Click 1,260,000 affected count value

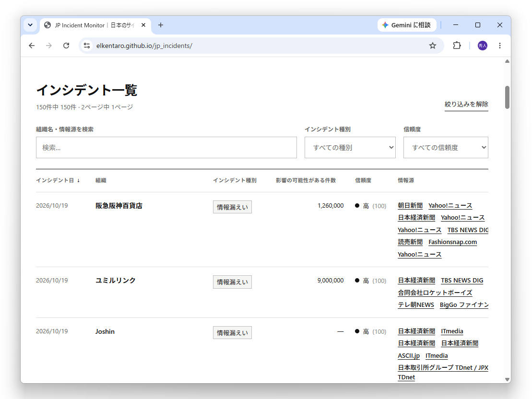(x=331, y=206)
